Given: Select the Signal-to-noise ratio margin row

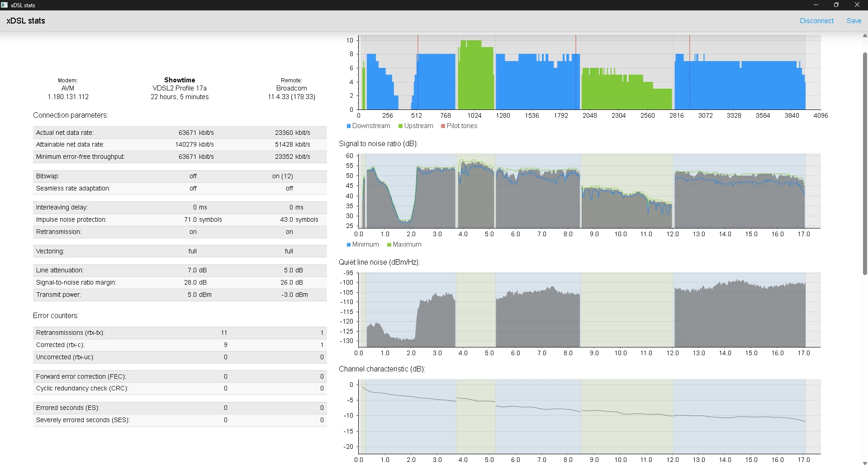Looking at the screenshot, I should point(180,282).
